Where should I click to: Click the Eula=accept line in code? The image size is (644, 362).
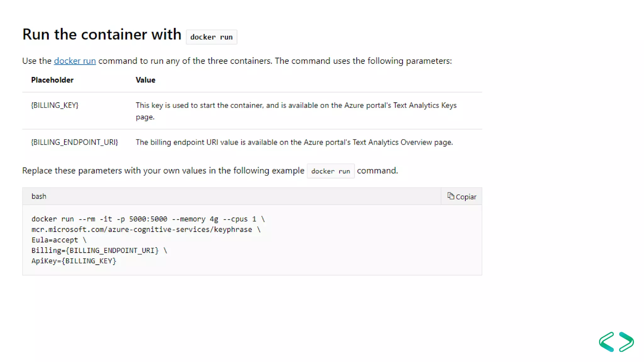tap(59, 240)
